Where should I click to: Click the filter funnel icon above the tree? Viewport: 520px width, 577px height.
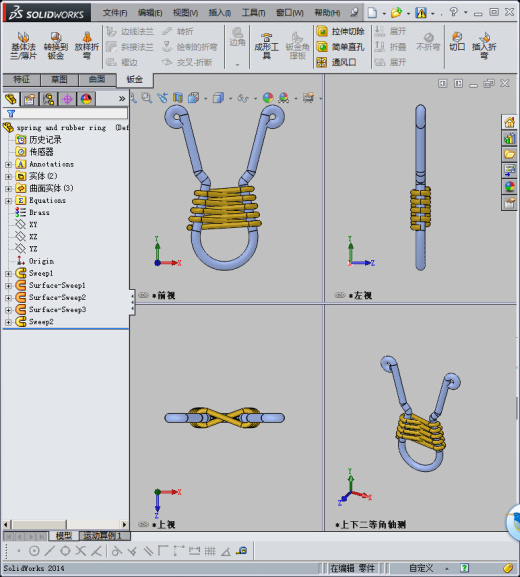click(11, 114)
